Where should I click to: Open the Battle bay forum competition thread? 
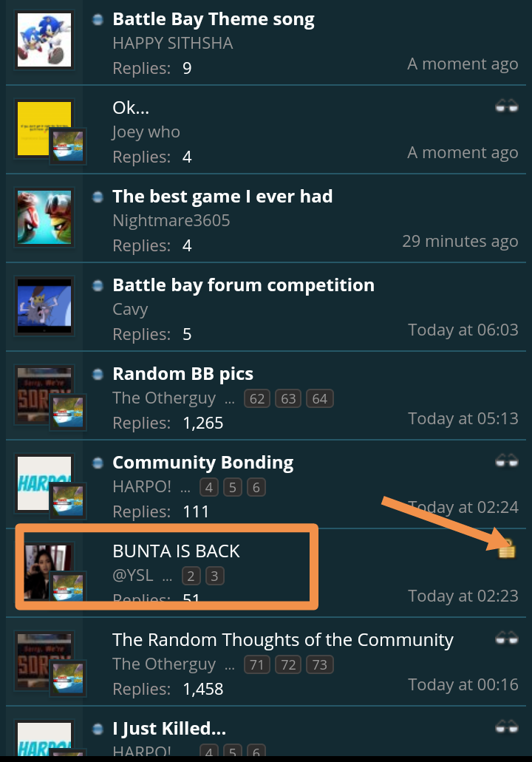[x=243, y=285]
